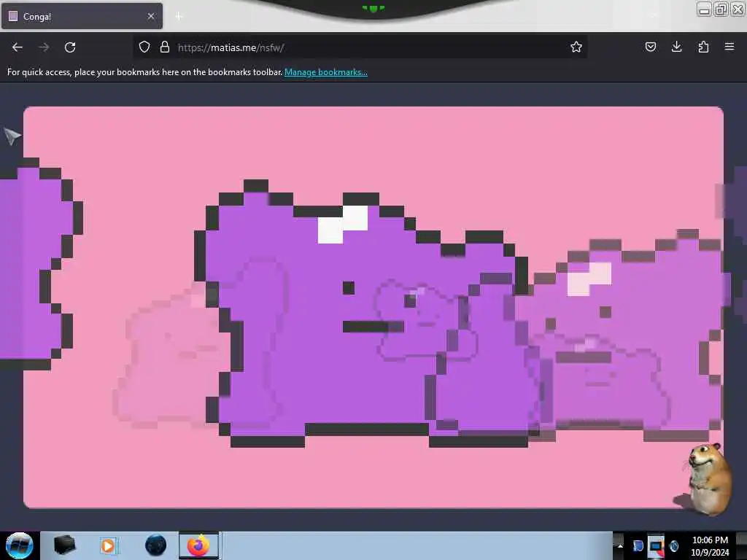Open the tracking protection shield panel
This screenshot has width=747, height=560.
[144, 47]
